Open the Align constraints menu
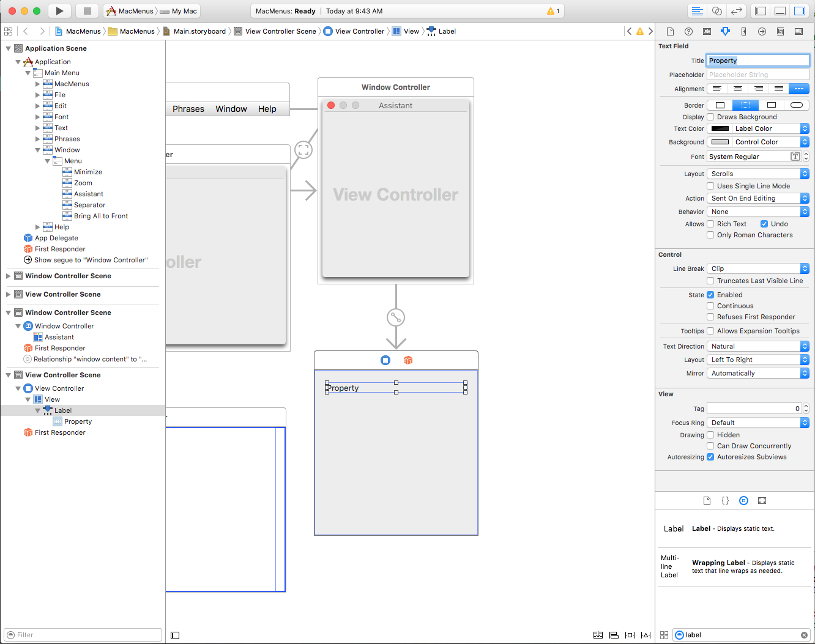This screenshot has width=815, height=644. 614,635
